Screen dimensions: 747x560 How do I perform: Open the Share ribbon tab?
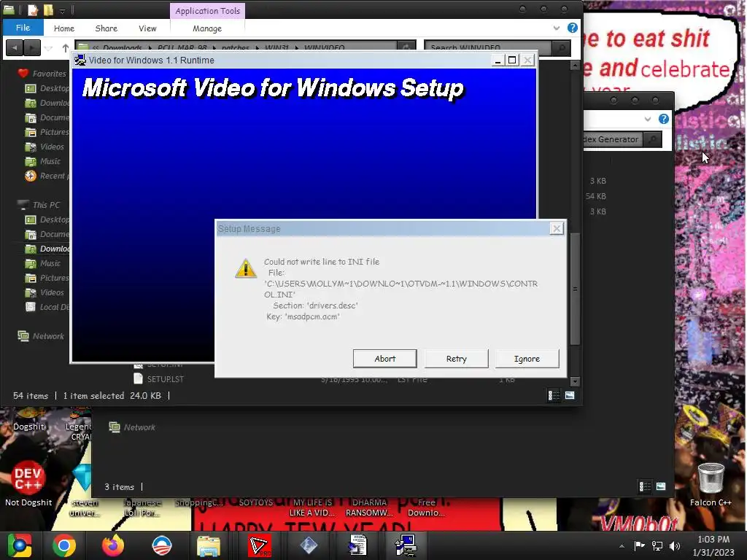[107, 28]
